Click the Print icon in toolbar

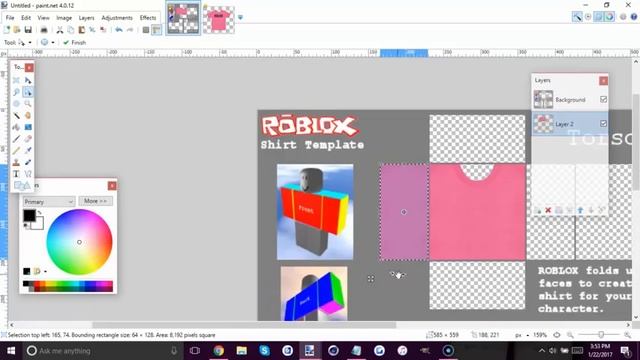pos(44,30)
